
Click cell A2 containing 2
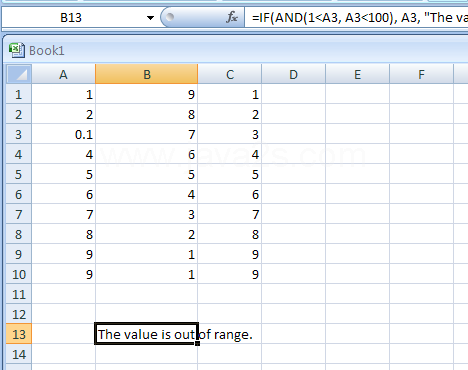click(x=63, y=114)
